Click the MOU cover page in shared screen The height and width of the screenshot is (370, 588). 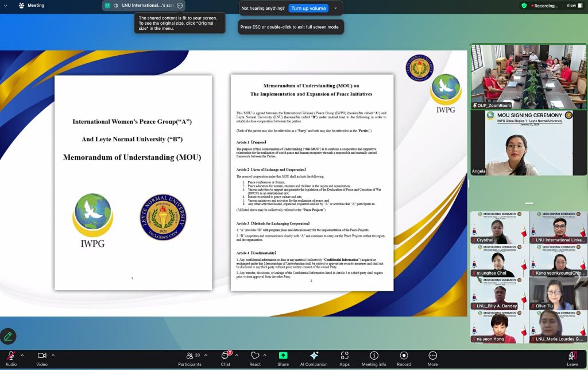point(133,183)
